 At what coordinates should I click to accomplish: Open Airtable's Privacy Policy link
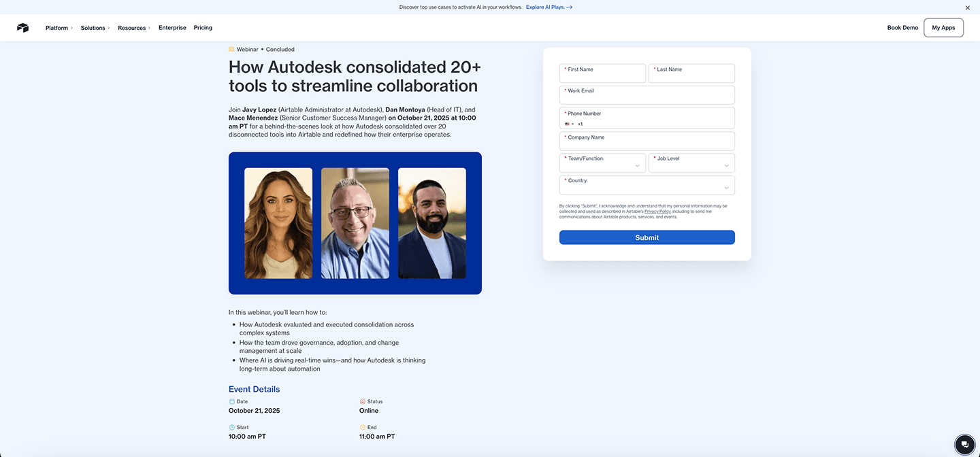[657, 211]
